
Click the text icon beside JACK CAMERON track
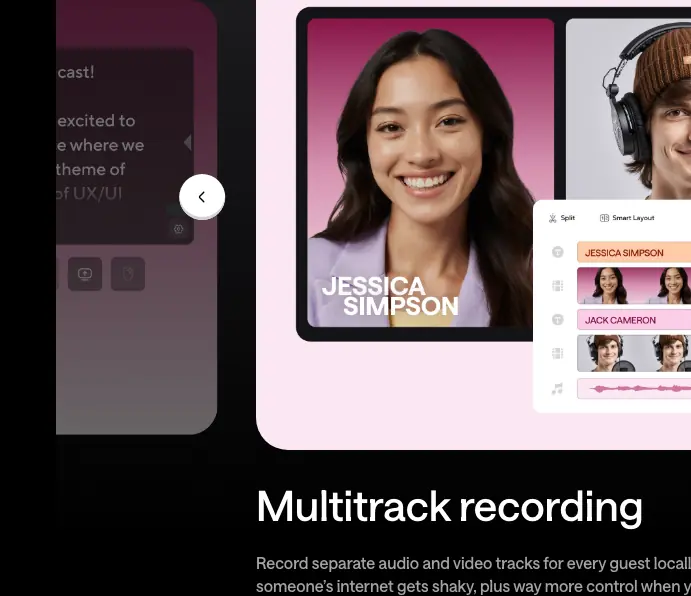[x=557, y=320]
